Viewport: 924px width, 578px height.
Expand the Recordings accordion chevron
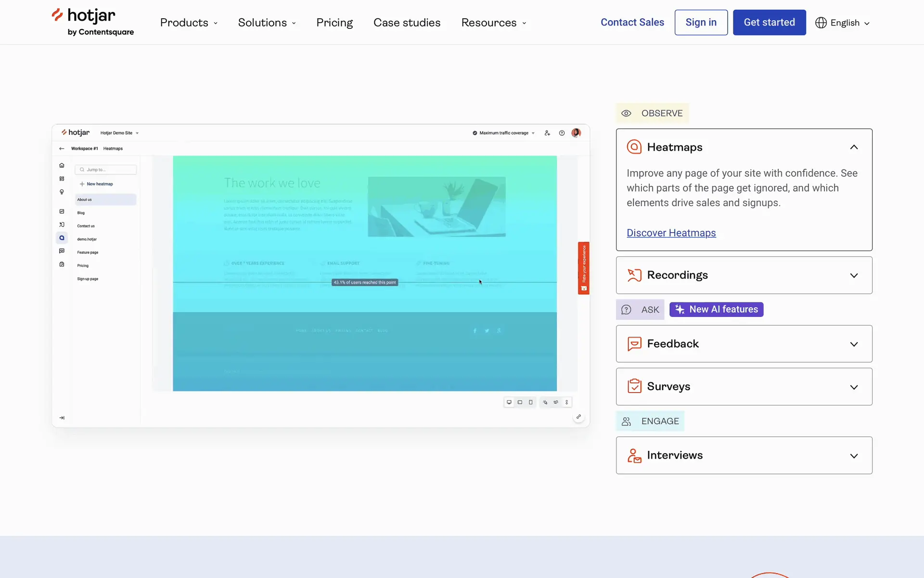pos(854,276)
